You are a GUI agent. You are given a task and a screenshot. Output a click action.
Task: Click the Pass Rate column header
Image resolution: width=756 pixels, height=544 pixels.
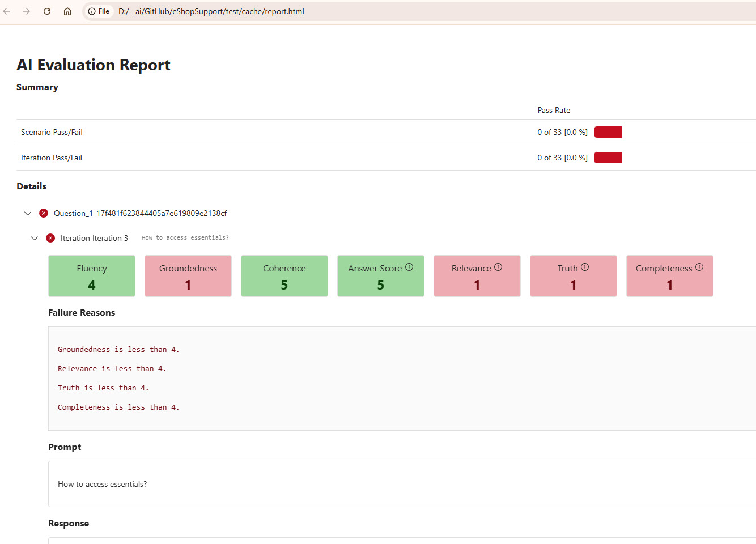point(554,110)
